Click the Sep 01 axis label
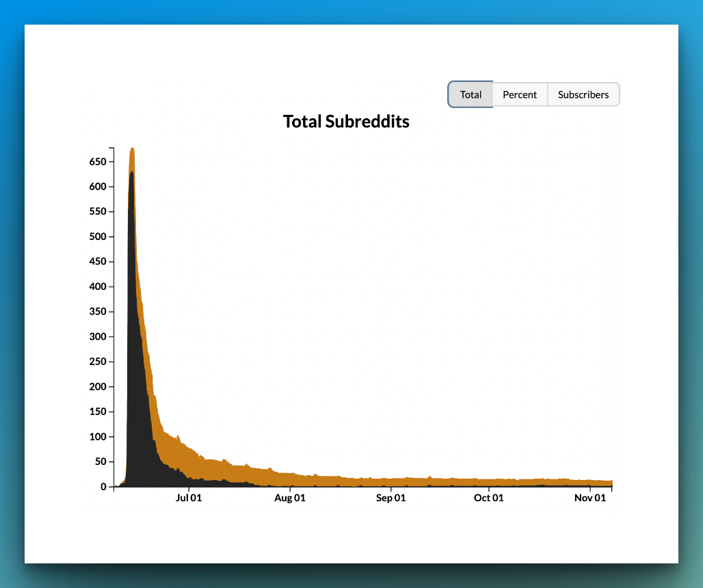Viewport: 703px width, 588px height. pyautogui.click(x=391, y=498)
